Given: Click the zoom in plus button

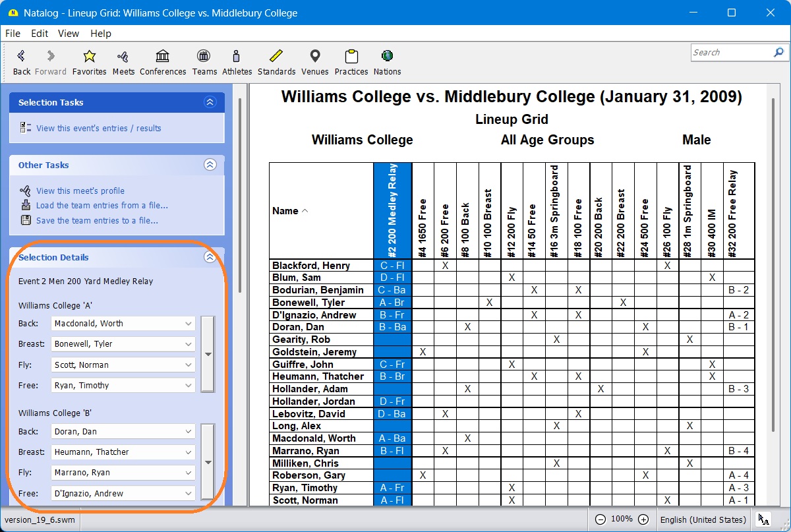Looking at the screenshot, I should (x=643, y=519).
